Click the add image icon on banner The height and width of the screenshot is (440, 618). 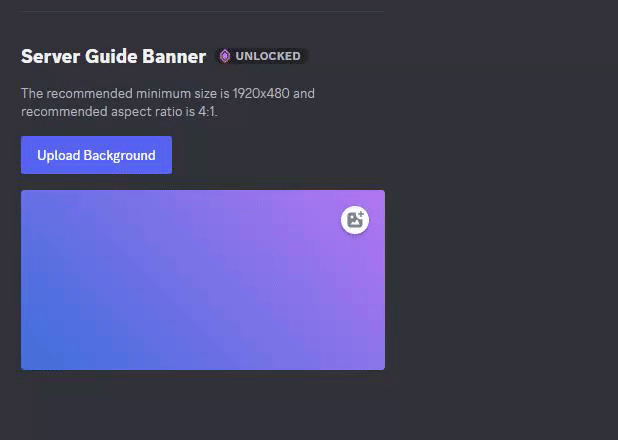(355, 220)
